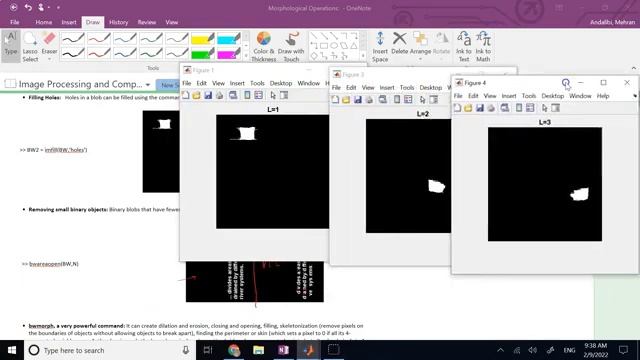The image size is (640, 360).
Task: Open Desktop menu in Figure 1
Action: (x=281, y=83)
